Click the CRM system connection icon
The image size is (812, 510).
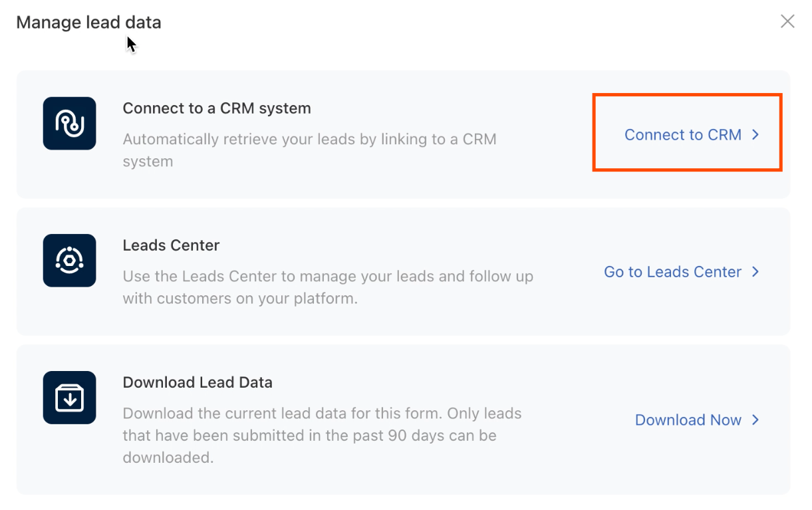click(x=69, y=123)
